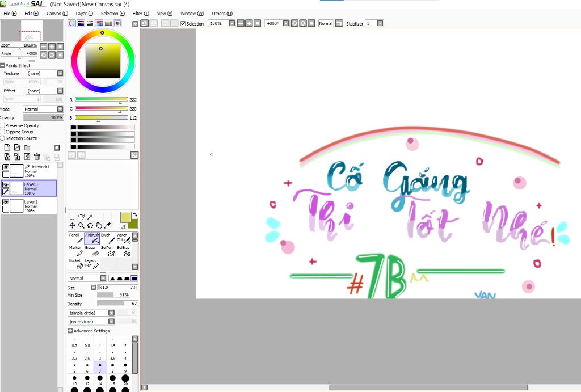Adjust the brush Density slider

(x=117, y=304)
